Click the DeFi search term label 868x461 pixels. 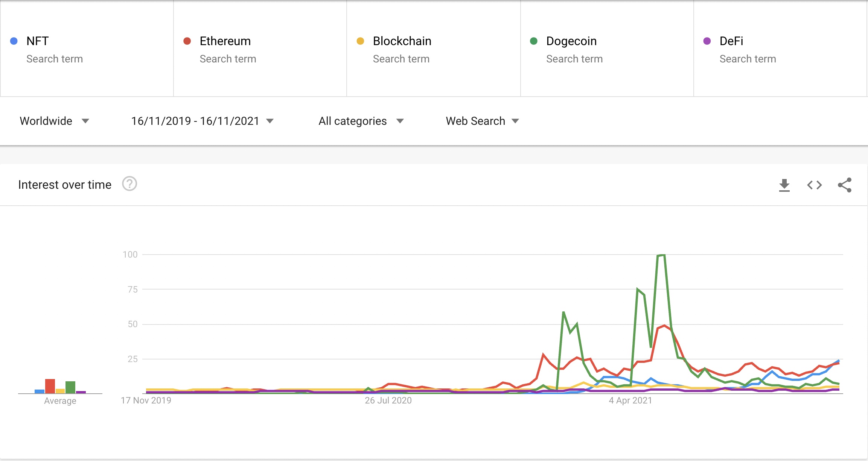731,41
